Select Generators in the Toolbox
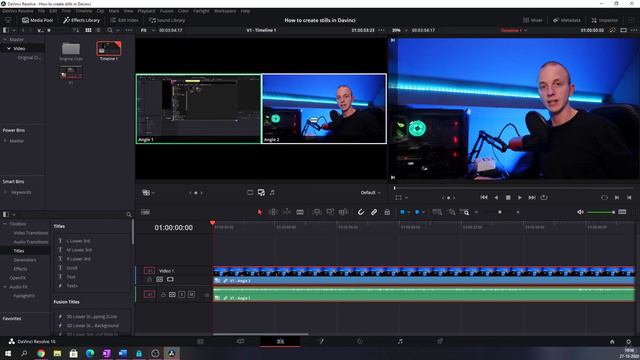The height and width of the screenshot is (360, 640). (25, 260)
